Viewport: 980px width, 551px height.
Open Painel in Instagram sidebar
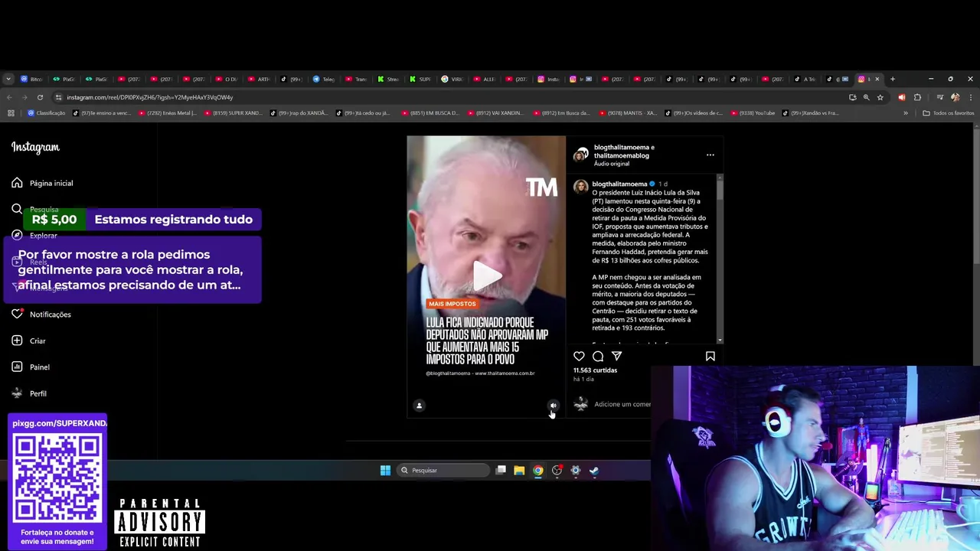[31, 367]
